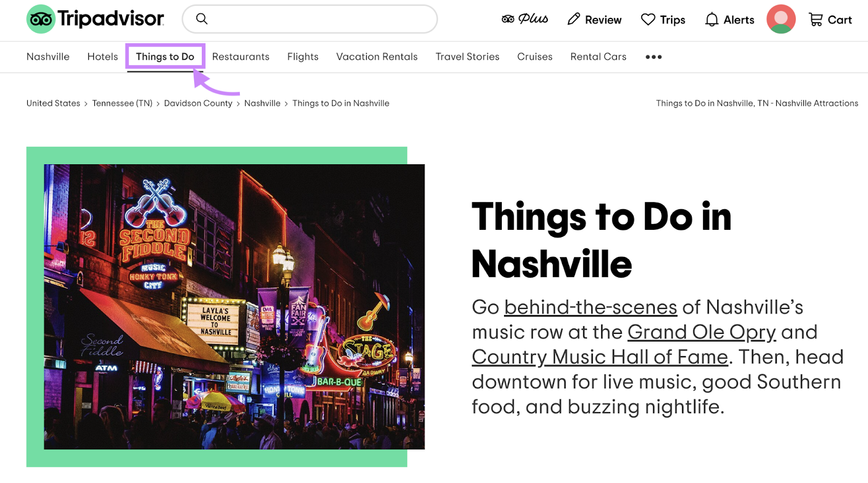
Task: Click the Tripadvisor wordmark text
Action: [x=111, y=18]
